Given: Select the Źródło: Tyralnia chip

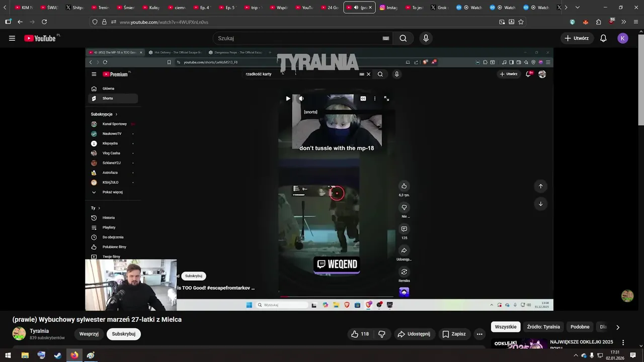Looking at the screenshot, I should click(543, 327).
